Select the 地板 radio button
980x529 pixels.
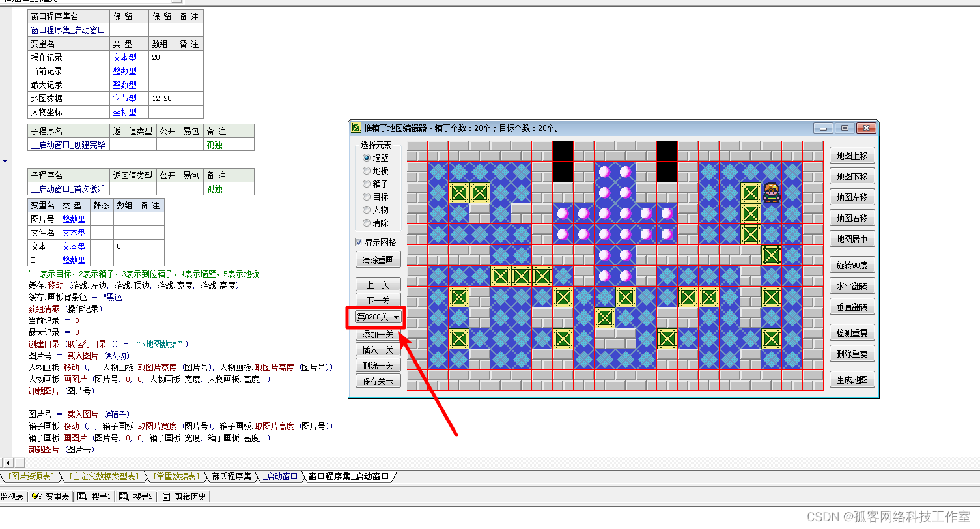(376, 171)
